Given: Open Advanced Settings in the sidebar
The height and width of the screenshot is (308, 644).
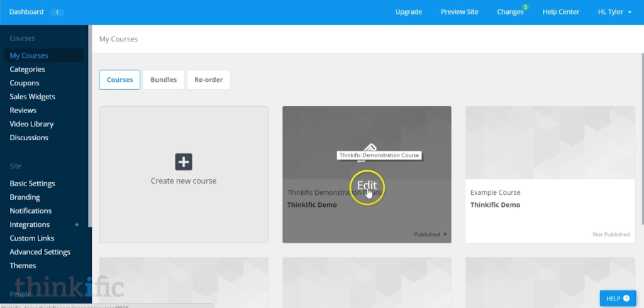Looking at the screenshot, I should (40, 251).
